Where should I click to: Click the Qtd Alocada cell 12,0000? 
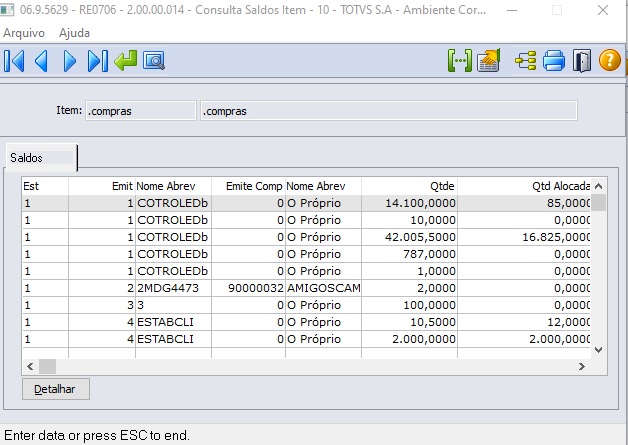(524, 322)
